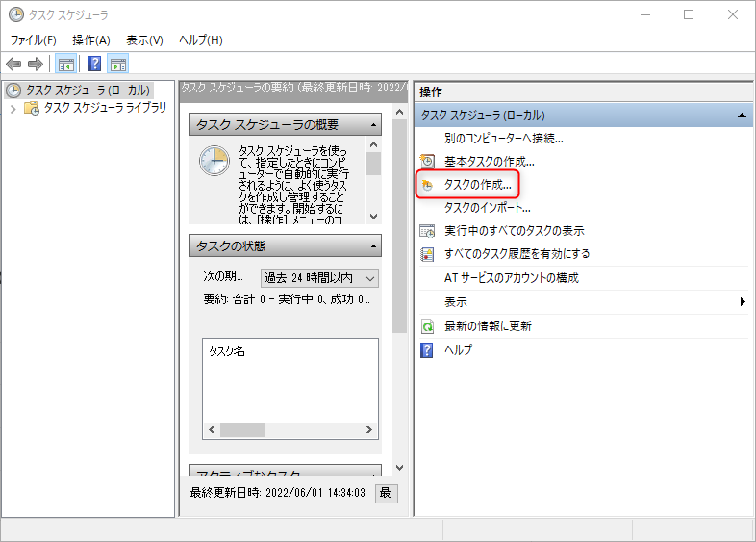The image size is (756, 542).
Task: Toggle the action pane toolbar icon
Action: [118, 64]
